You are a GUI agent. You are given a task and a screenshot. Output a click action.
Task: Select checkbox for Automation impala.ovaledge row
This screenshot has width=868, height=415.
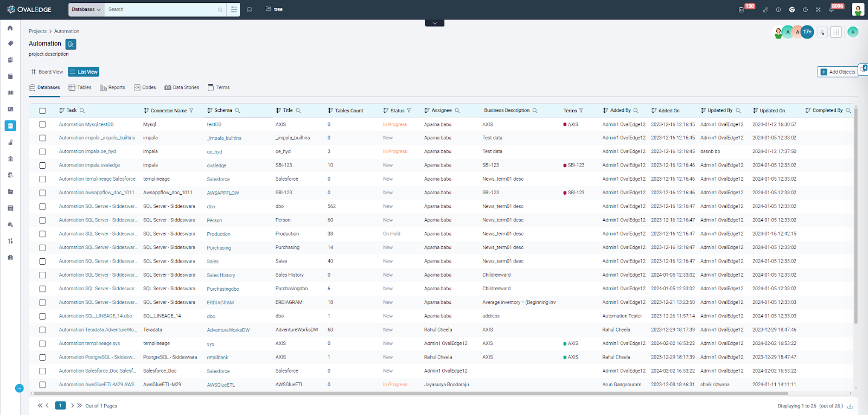(42, 165)
